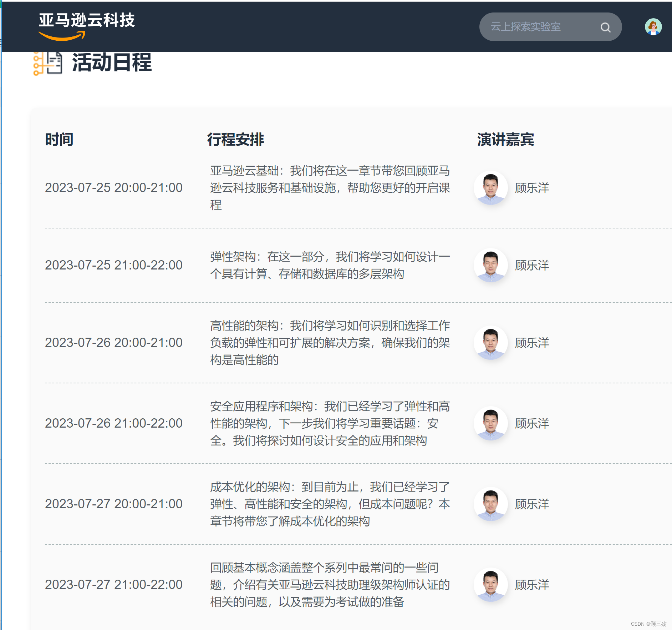Click the 高性能的架构 session description
This screenshot has height=630, width=672.
coord(330,343)
